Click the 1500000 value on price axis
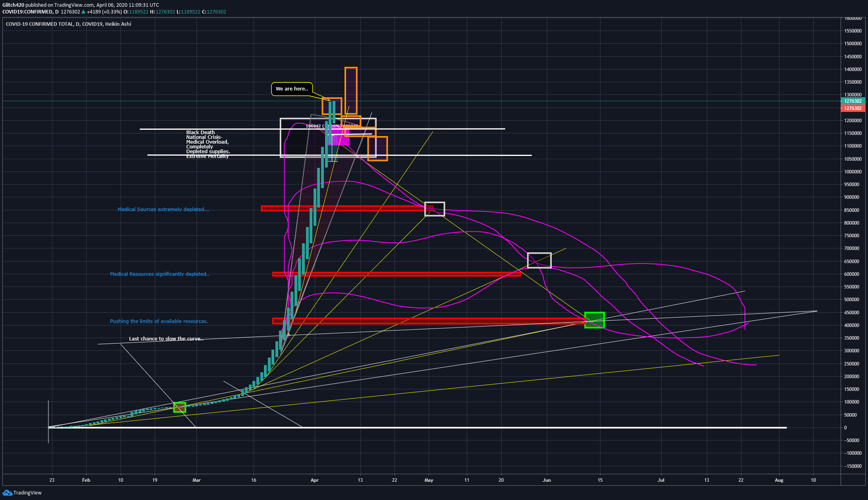868x500 pixels. 853,44
